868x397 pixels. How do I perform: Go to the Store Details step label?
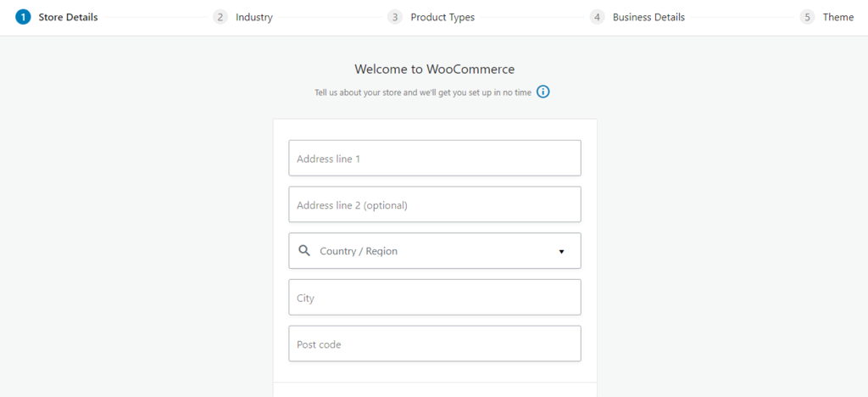[68, 17]
